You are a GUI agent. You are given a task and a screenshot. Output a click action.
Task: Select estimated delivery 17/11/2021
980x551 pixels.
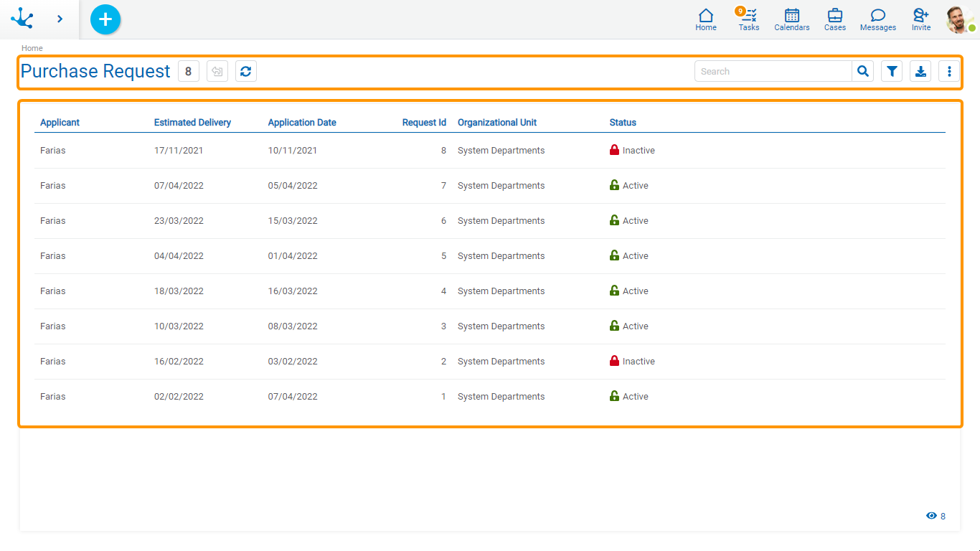pos(179,151)
